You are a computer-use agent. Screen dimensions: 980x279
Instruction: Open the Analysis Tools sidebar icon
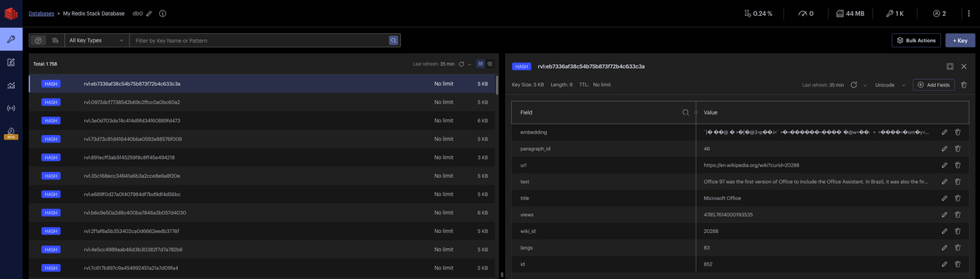click(11, 85)
